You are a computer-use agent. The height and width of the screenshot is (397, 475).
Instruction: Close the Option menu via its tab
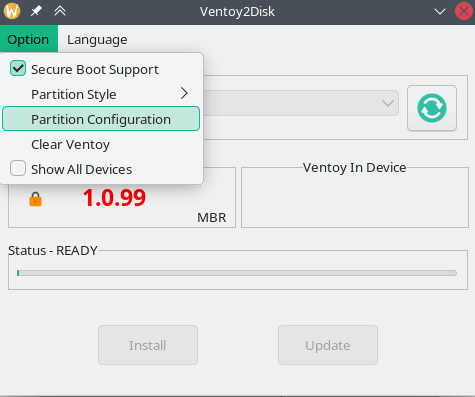pos(28,39)
